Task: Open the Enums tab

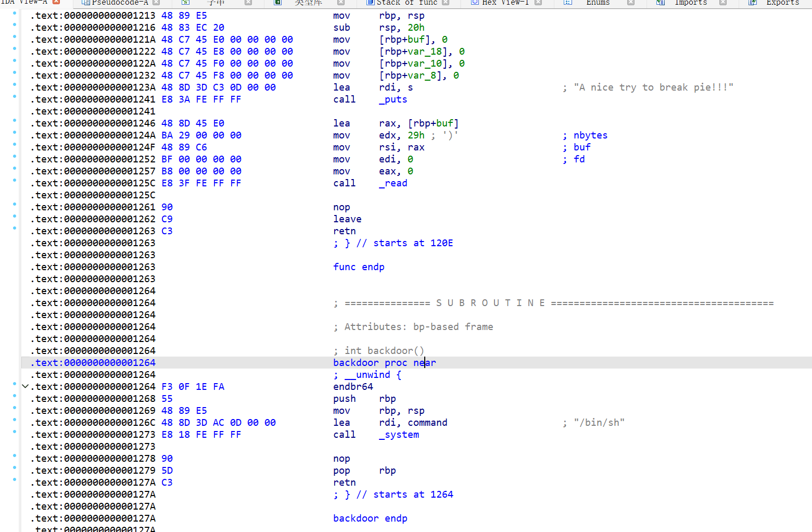Action: click(598, 3)
